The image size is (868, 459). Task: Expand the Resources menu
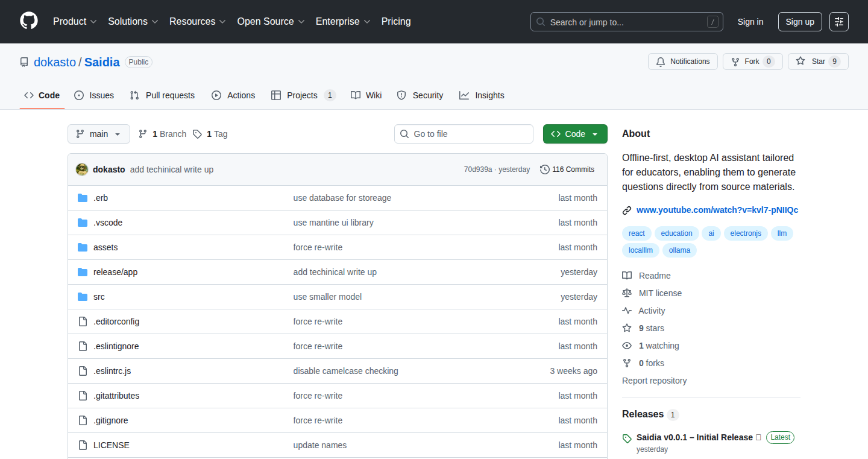coord(198,21)
